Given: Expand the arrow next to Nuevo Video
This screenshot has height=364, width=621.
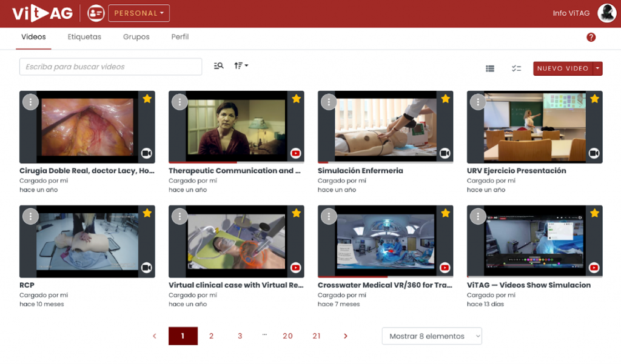Looking at the screenshot, I should click(x=598, y=68).
